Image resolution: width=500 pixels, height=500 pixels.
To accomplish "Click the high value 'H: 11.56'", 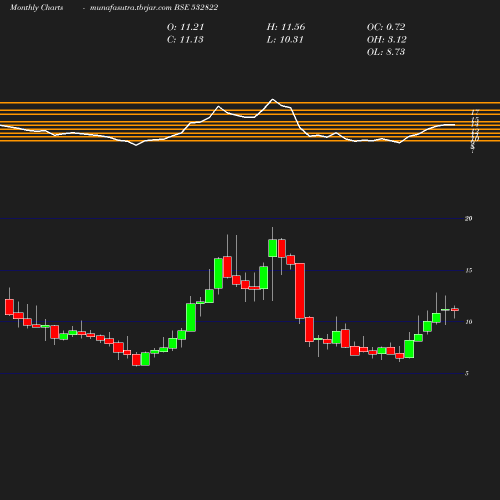I will point(286,27).
